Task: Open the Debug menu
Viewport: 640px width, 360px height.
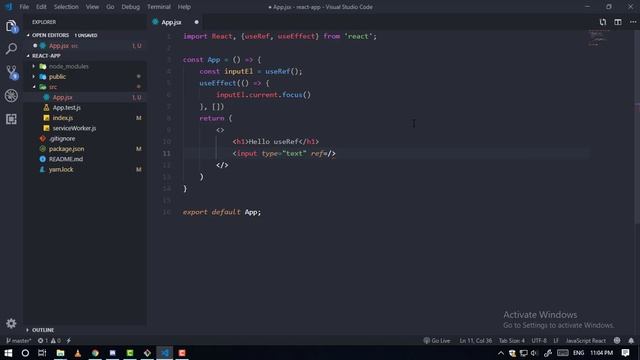Action: click(131, 7)
